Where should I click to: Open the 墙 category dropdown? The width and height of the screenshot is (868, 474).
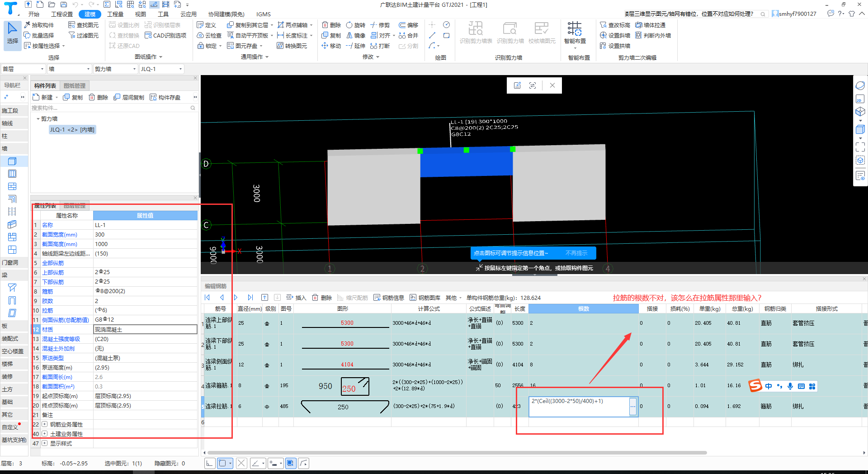coord(70,69)
